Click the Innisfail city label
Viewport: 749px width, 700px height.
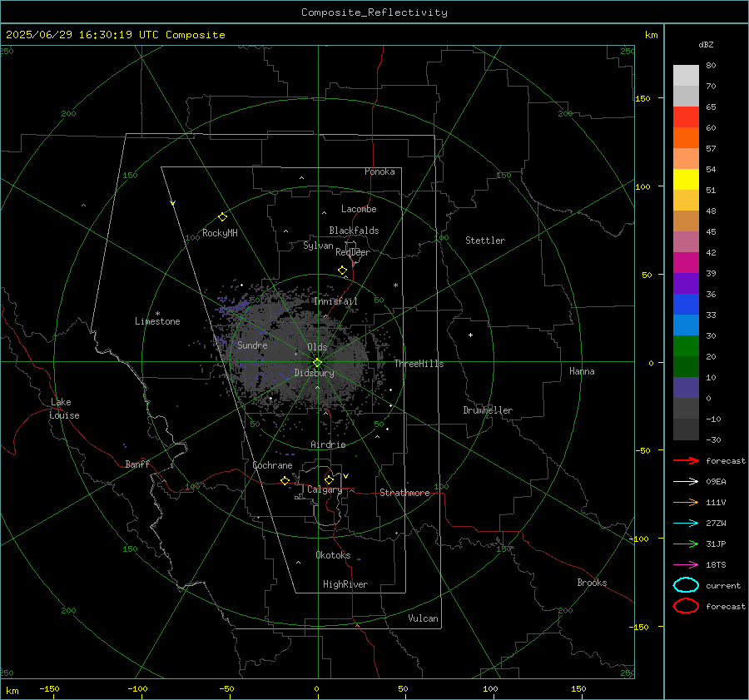pyautogui.click(x=335, y=301)
